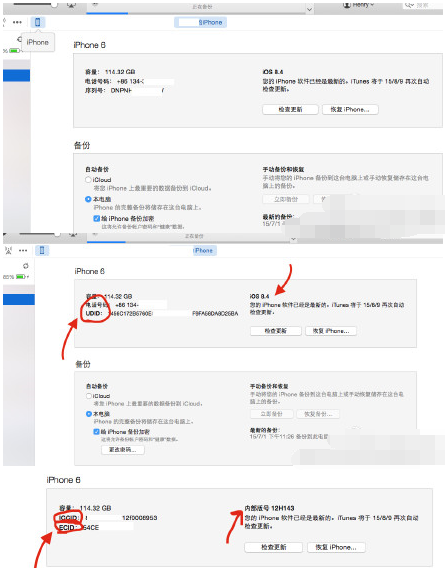445x568 pixels.
Task: Click the ICCID label
Action: coord(69,518)
